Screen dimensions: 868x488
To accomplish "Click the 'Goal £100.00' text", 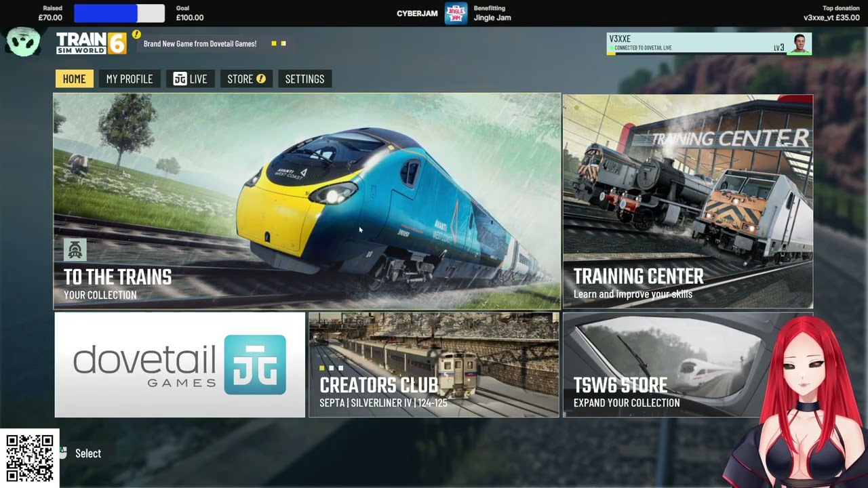I will coord(190,14).
